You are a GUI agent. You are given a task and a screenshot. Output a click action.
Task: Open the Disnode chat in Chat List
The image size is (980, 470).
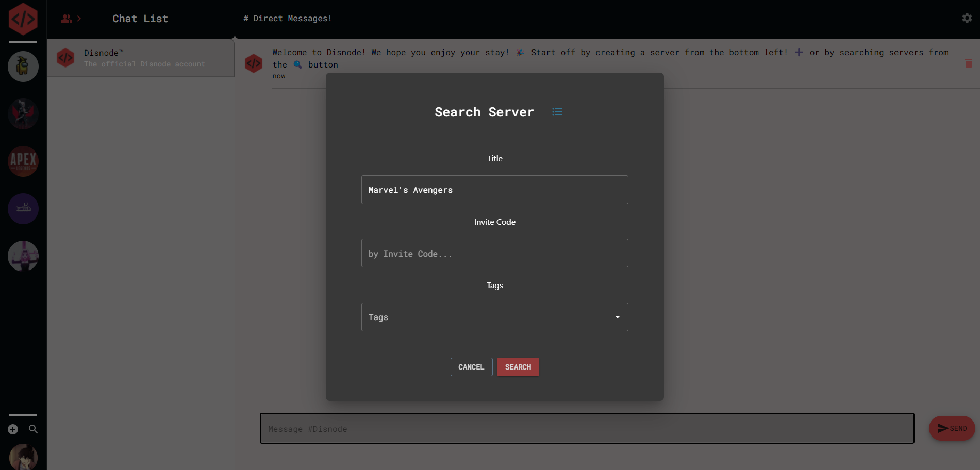tap(141, 58)
